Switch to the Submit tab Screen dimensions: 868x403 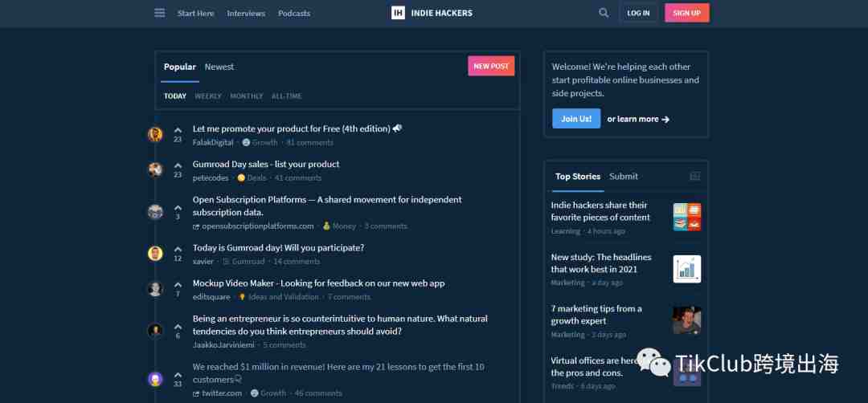(x=624, y=177)
